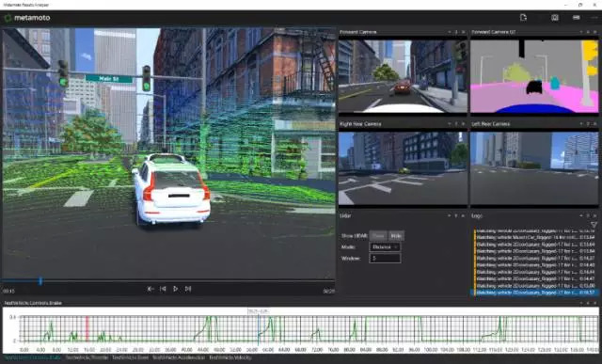Open the LiDAR Mode dropdown
Viewport: 602px width, 364px height.
385,246
